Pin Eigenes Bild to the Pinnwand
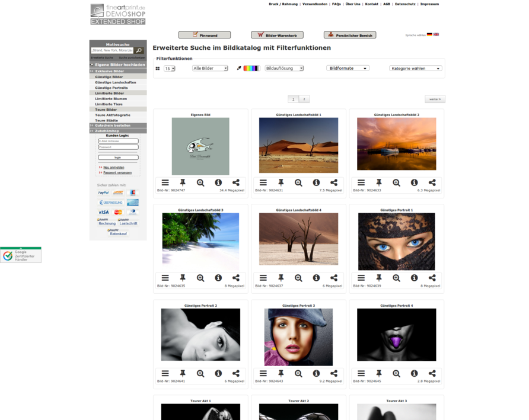The height and width of the screenshot is (420, 529). [x=183, y=182]
